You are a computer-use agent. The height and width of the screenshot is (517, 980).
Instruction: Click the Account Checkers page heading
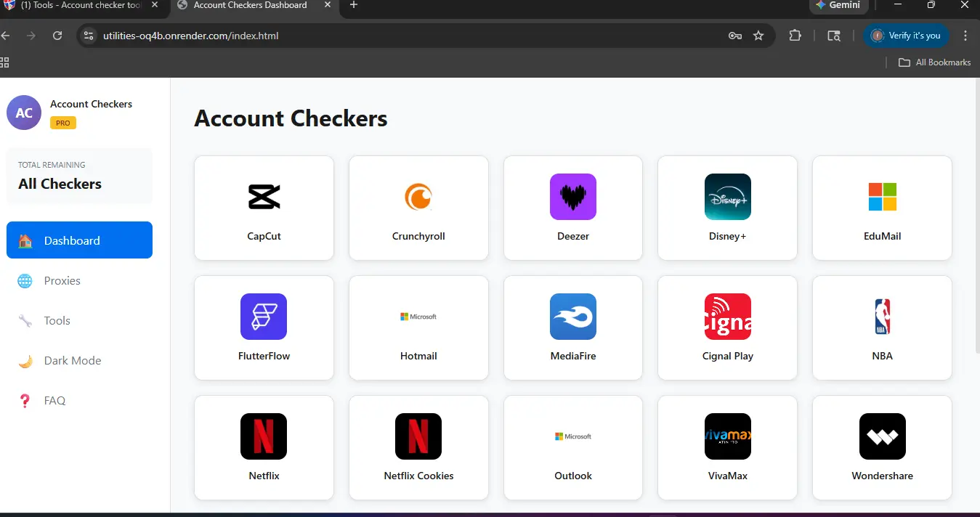tap(291, 118)
